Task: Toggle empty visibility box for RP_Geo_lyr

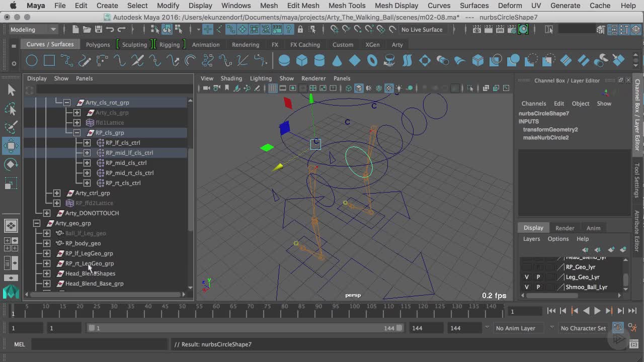Action: 527,267
